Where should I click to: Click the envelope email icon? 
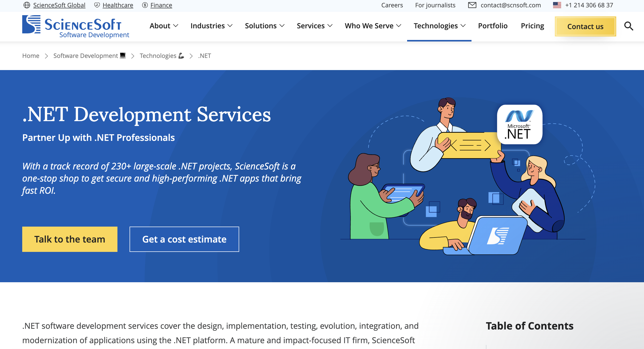(472, 5)
